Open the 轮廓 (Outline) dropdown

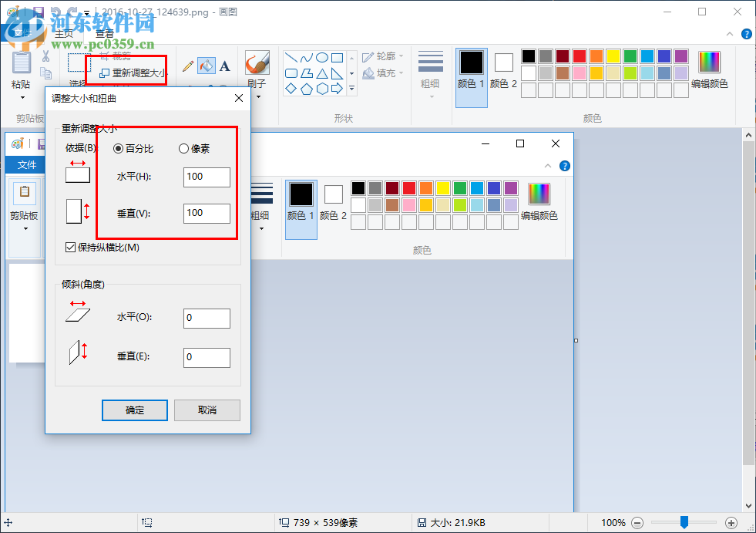pos(383,56)
